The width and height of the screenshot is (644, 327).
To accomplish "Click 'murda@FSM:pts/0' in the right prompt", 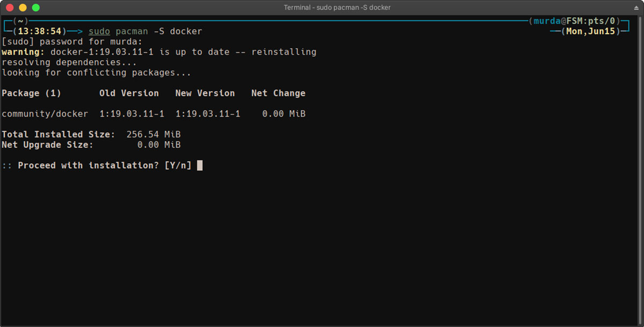I will click(x=574, y=21).
